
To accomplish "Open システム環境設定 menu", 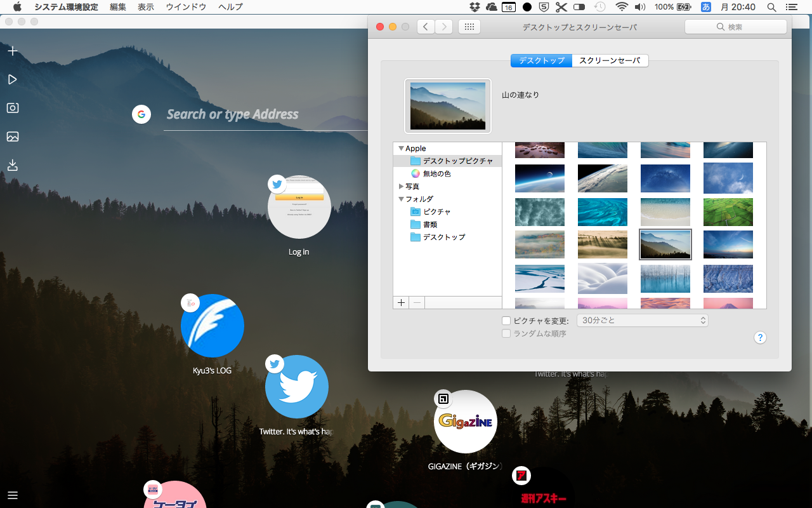I will coord(66,7).
